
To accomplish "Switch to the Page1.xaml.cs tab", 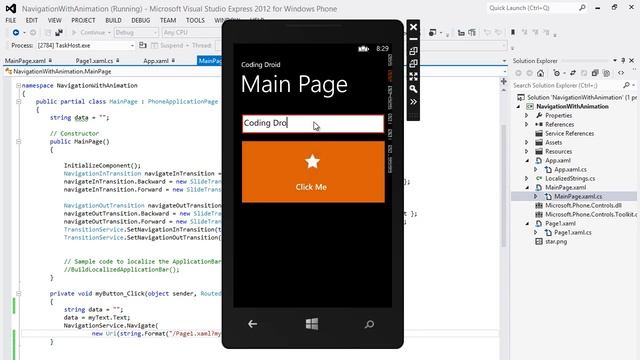I will 94,60.
